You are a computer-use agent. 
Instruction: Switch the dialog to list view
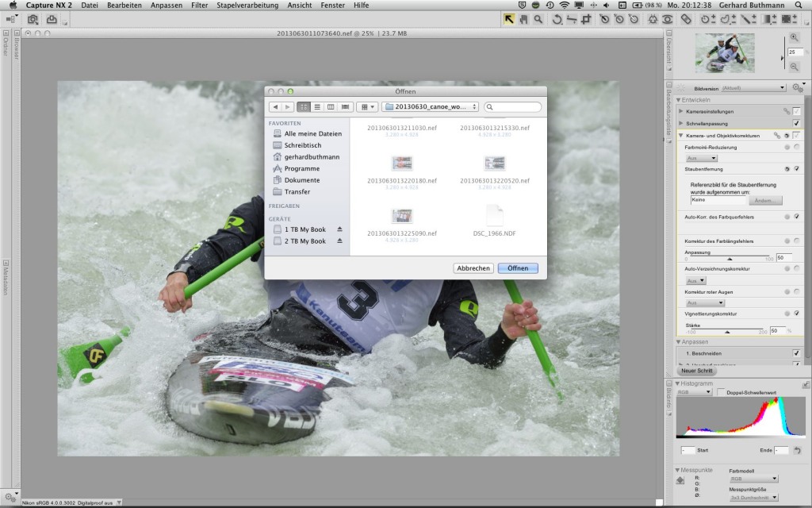(x=317, y=107)
